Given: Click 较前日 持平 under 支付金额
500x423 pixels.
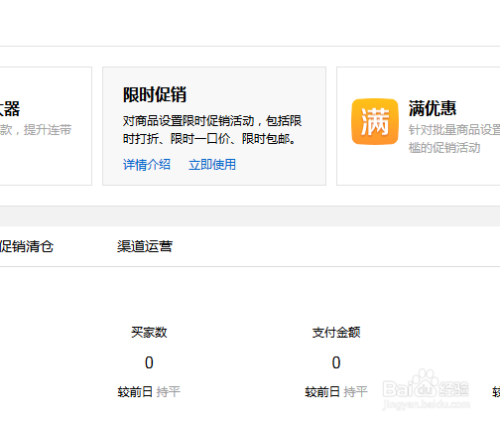Looking at the screenshot, I should point(336,392).
